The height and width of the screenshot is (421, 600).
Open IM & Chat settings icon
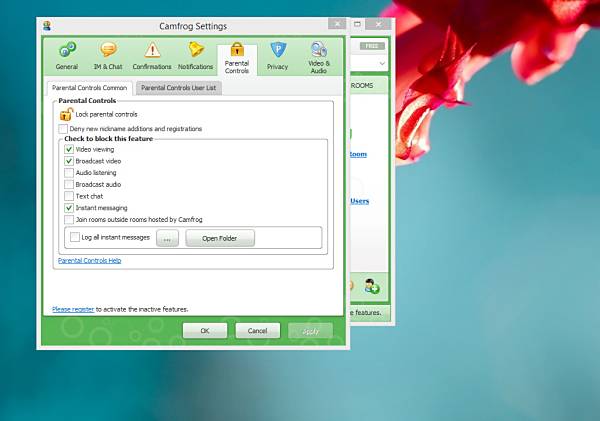point(108,49)
